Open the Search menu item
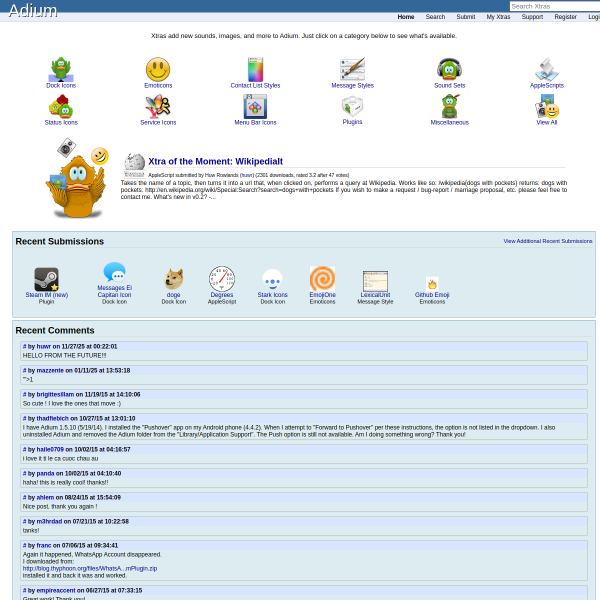 coord(435,17)
